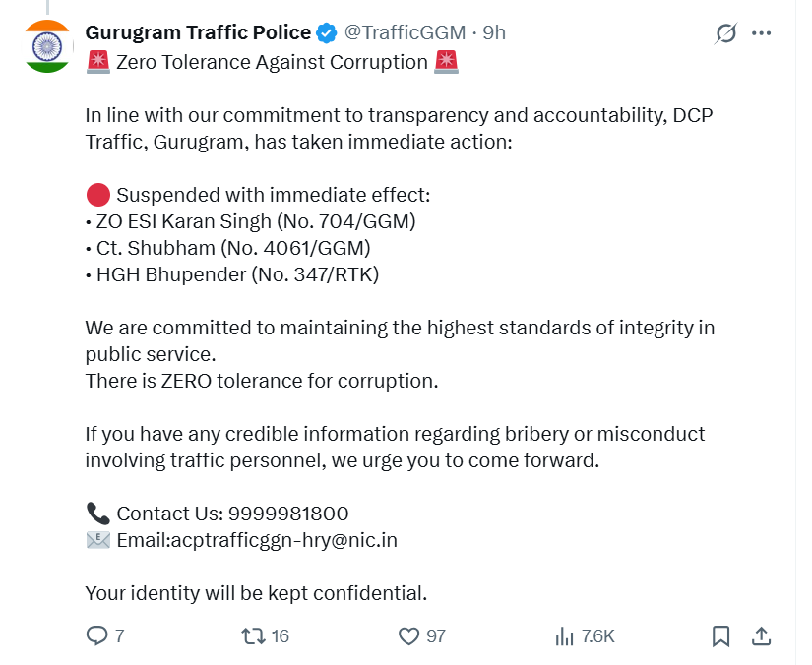Click the blue verified checkmark badge
Image resolution: width=812 pixels, height=665 pixels.
[x=327, y=32]
